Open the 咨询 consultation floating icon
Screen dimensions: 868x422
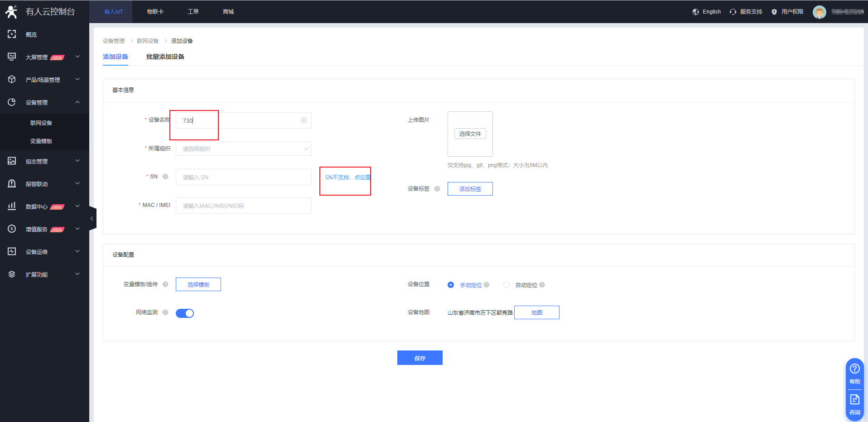(x=854, y=404)
